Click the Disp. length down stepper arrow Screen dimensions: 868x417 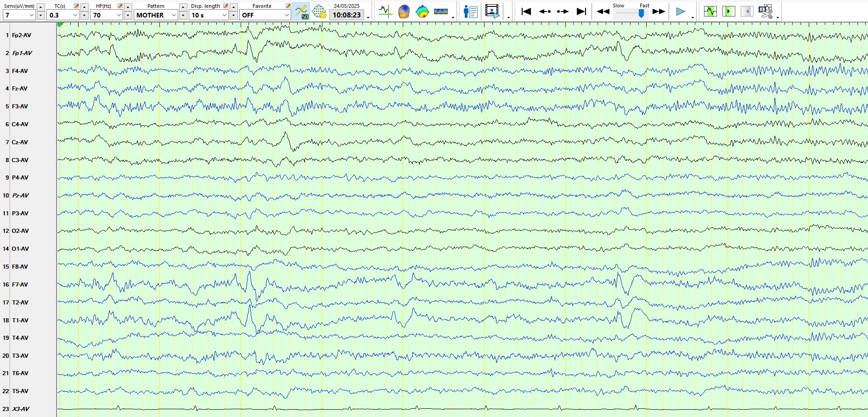click(x=233, y=15)
